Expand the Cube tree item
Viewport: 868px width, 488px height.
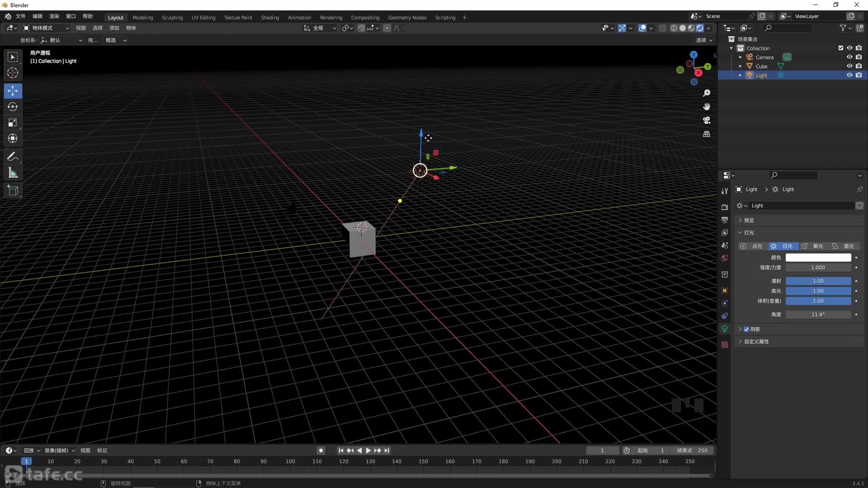pos(740,66)
